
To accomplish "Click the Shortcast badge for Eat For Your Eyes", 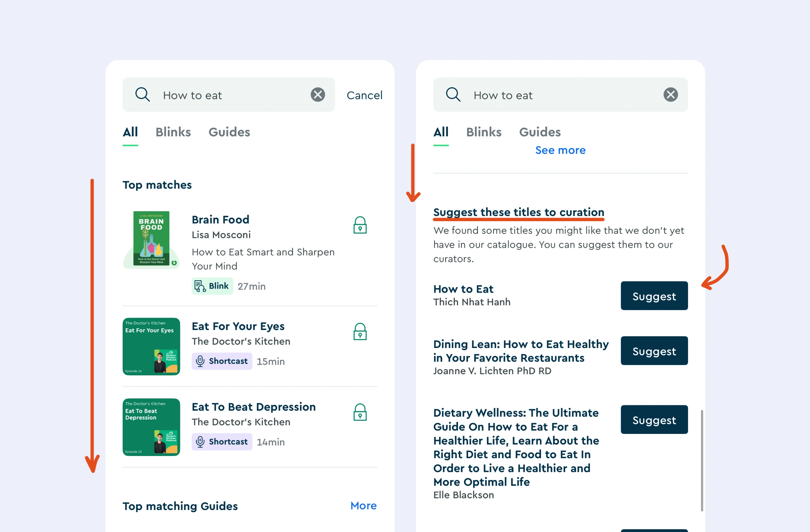I will [222, 361].
